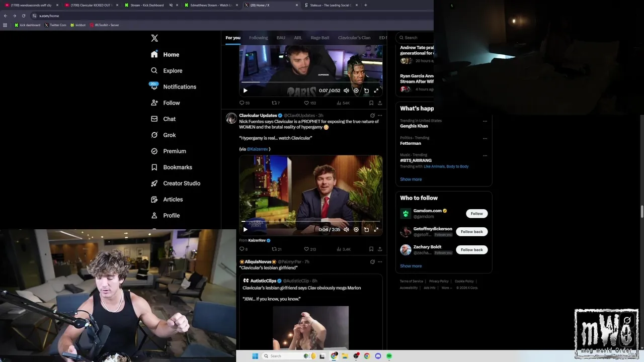Click the Profile sidebar icon
644x362 pixels.
154,215
